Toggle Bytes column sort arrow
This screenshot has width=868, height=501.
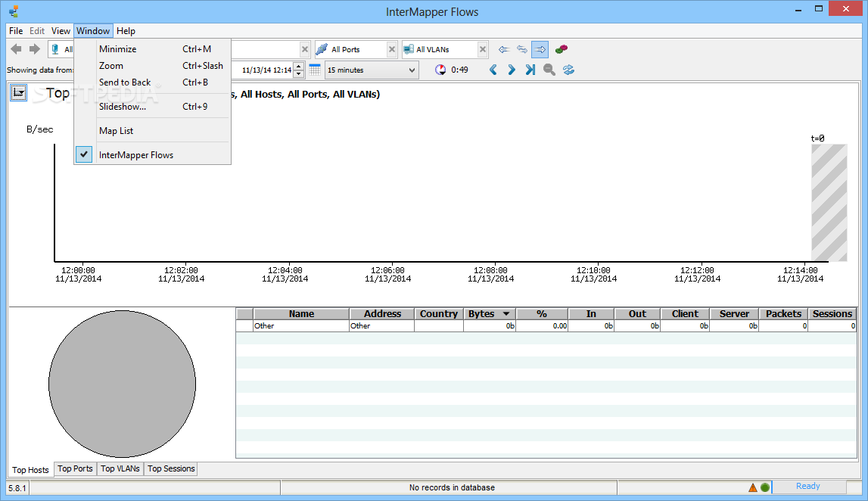tap(506, 314)
